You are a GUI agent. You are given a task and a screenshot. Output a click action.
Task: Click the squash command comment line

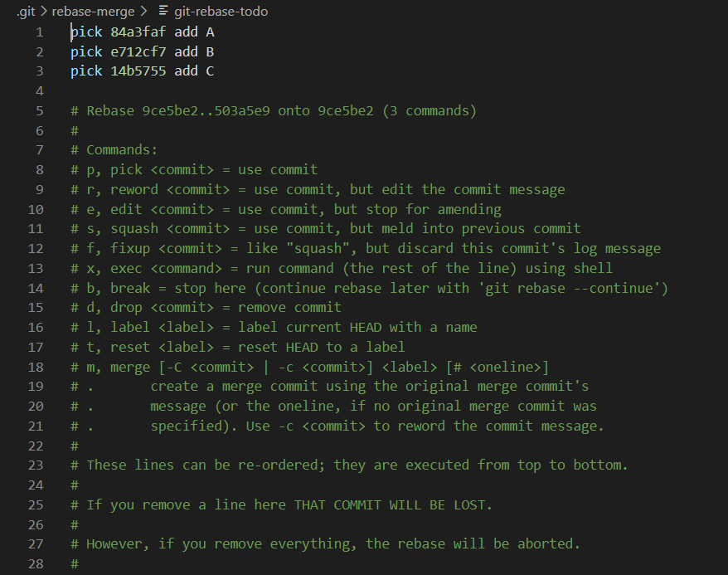326,229
